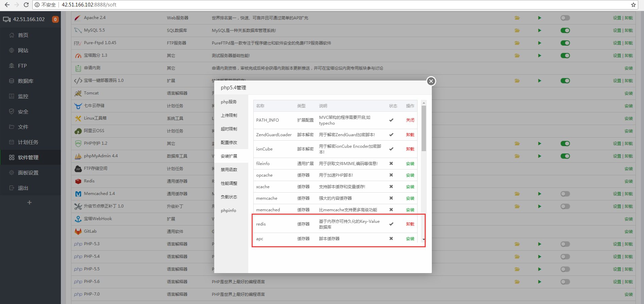Screen dimensions: 644x304
Task: Click 卸载 for ionCube extension
Action: point(410,149)
